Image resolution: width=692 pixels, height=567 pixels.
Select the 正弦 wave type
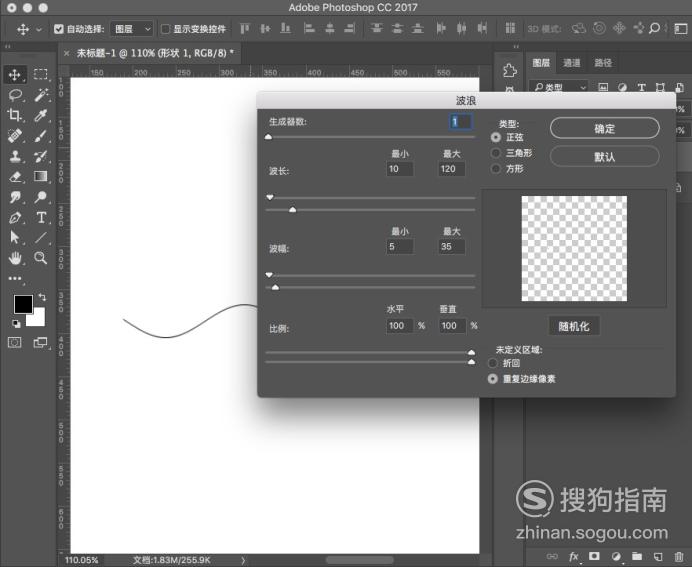[496, 137]
